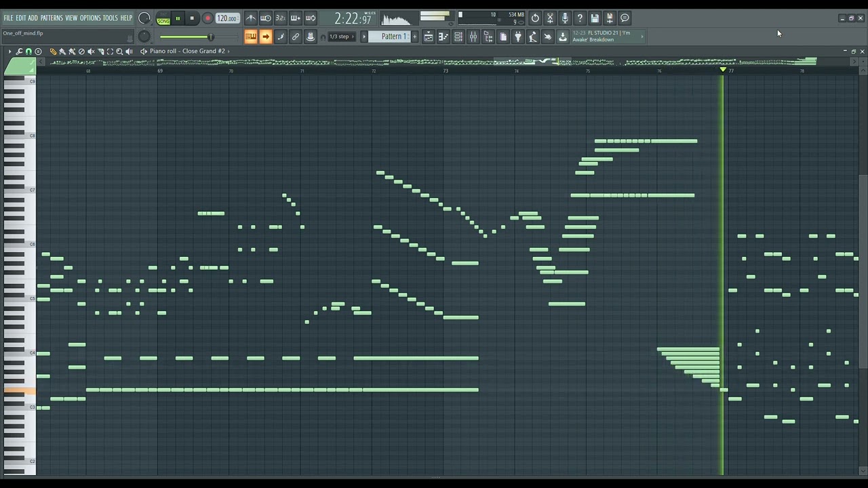Open the Playlist window
868x488 pixels.
(429, 37)
